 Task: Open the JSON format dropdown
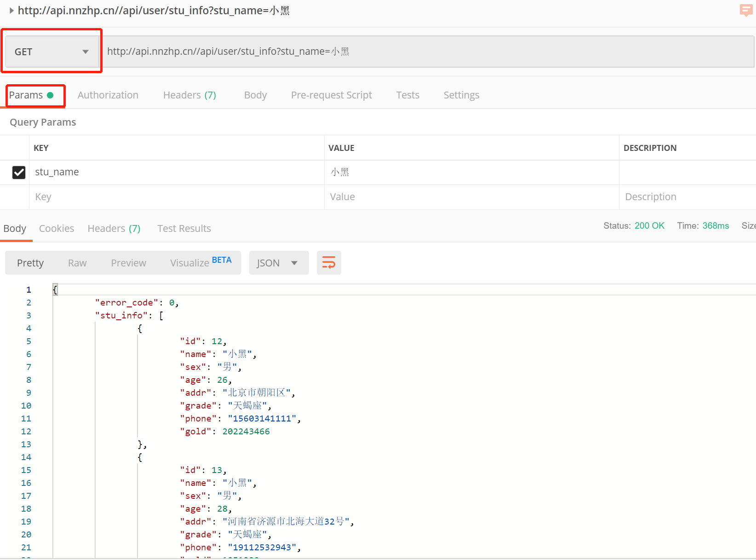279,263
